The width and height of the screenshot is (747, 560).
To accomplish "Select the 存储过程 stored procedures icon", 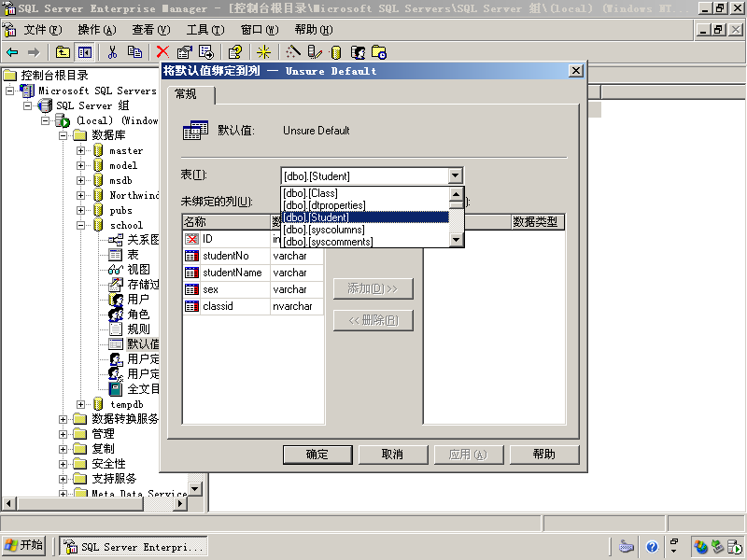I will [x=116, y=285].
